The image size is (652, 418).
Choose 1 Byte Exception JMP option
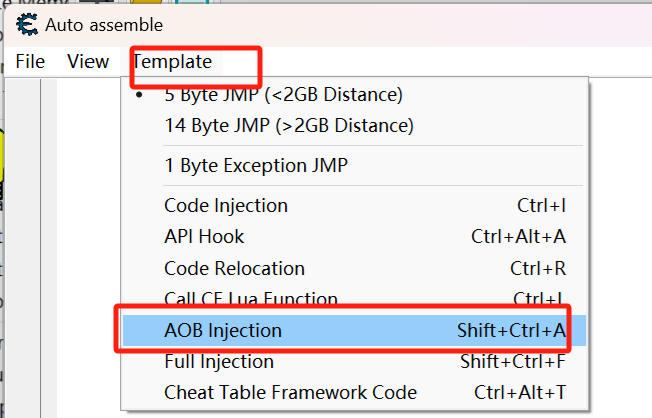coord(354,166)
